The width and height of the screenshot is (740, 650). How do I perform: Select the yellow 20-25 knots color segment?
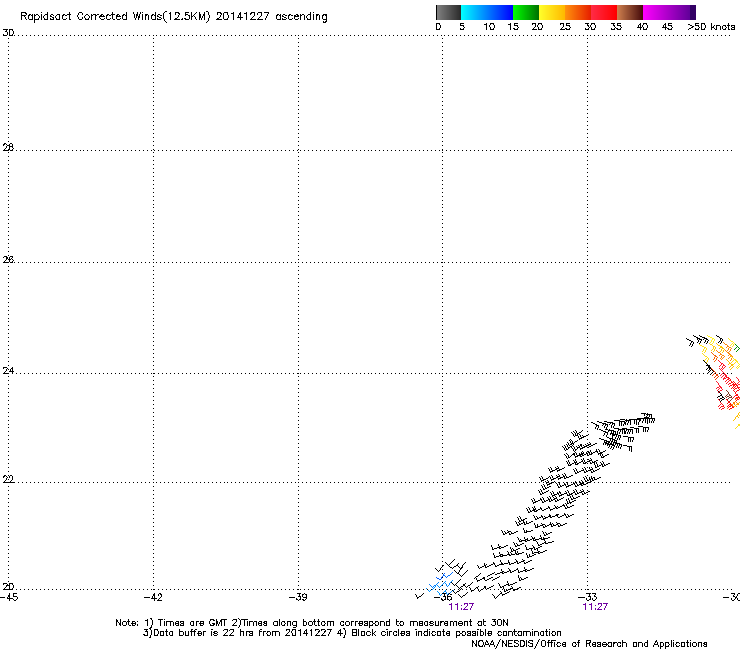pos(552,12)
